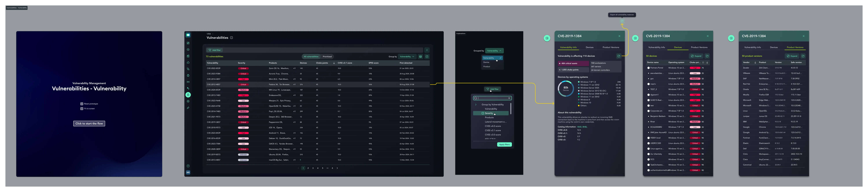Open the dashboard grid icon in the sidebar
The image size is (868, 192).
point(188,43)
